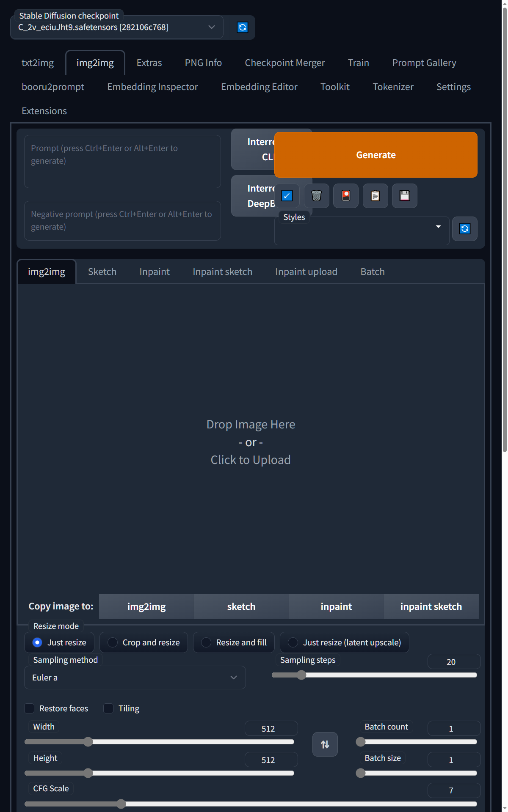This screenshot has height=812, width=508.
Task: Open the Tokenizer tab
Action: (393, 87)
